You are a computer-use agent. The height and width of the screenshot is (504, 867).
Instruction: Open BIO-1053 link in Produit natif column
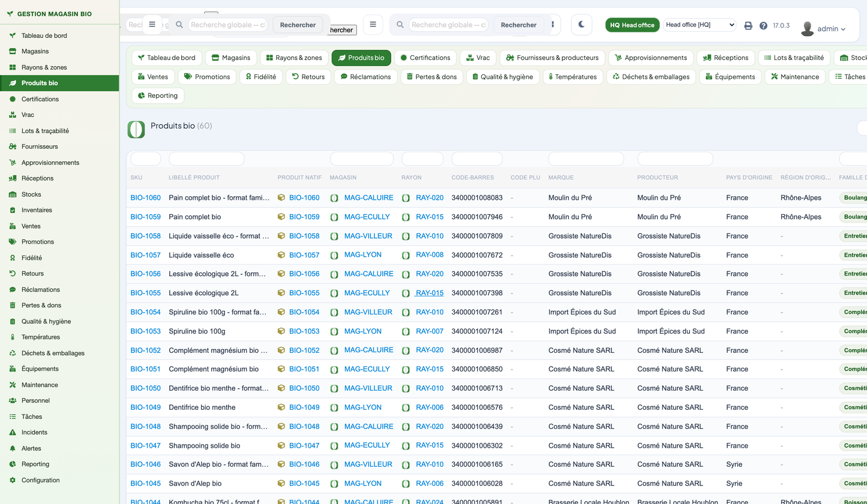click(304, 331)
